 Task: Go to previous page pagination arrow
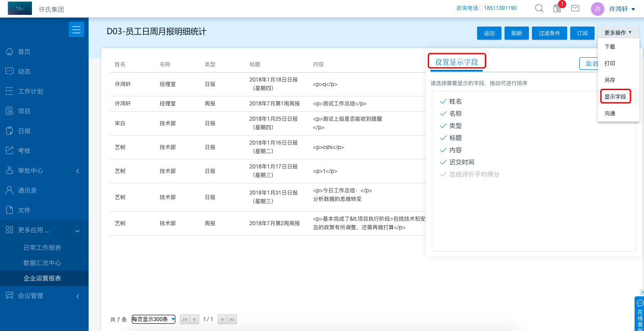(x=194, y=319)
